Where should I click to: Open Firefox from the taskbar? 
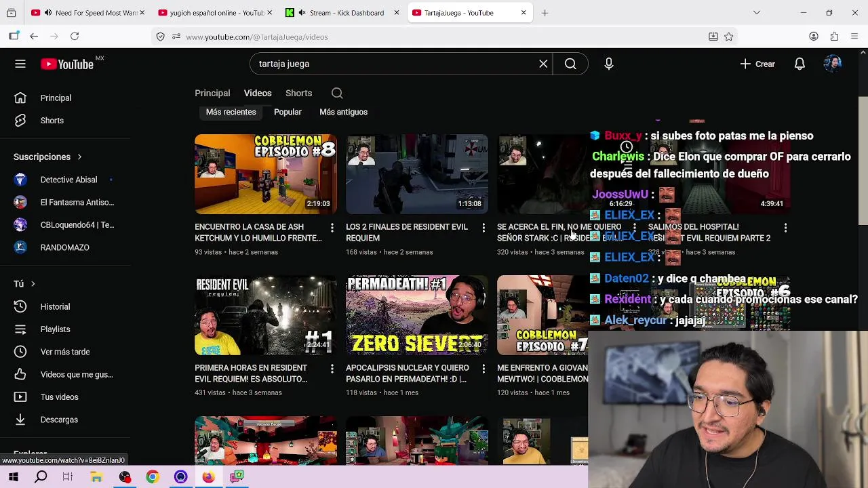coord(208,477)
